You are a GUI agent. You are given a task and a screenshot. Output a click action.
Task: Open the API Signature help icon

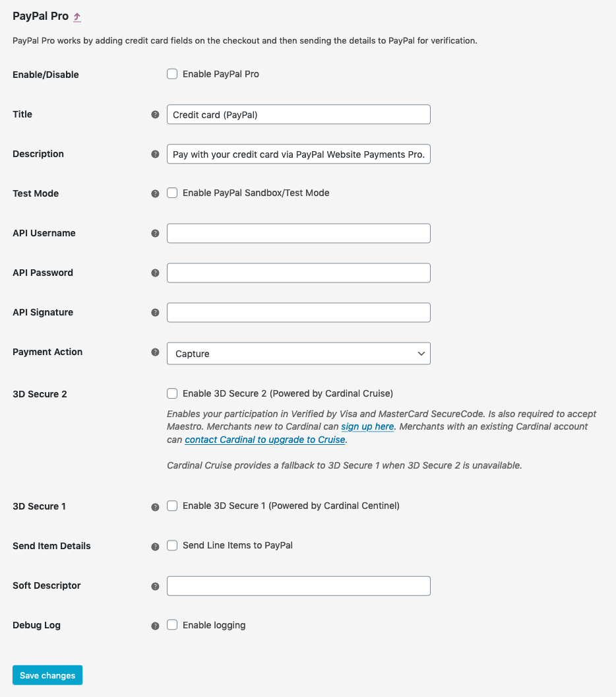pos(156,312)
